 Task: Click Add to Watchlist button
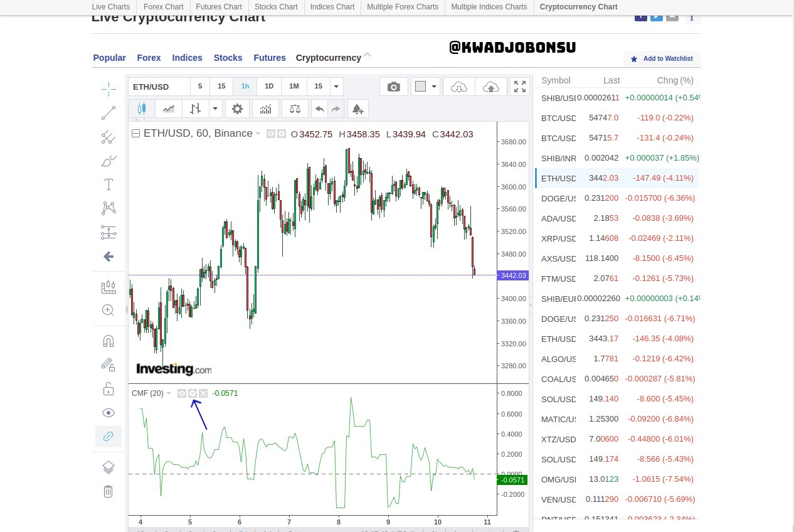click(662, 59)
